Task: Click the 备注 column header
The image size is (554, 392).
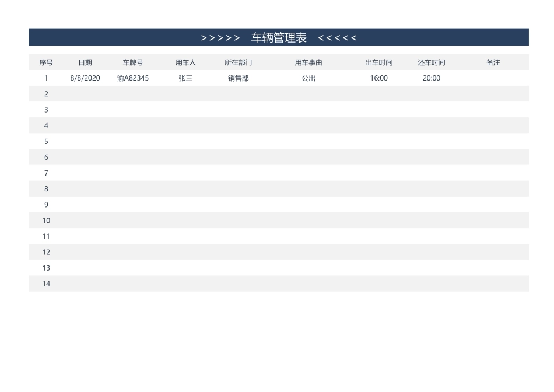Action: [493, 62]
